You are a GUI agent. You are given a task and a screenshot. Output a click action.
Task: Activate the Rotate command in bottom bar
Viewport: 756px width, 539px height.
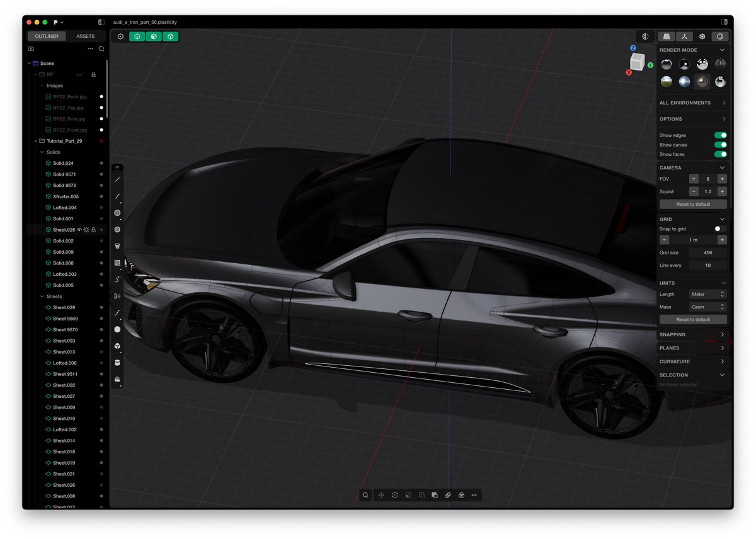(x=394, y=495)
